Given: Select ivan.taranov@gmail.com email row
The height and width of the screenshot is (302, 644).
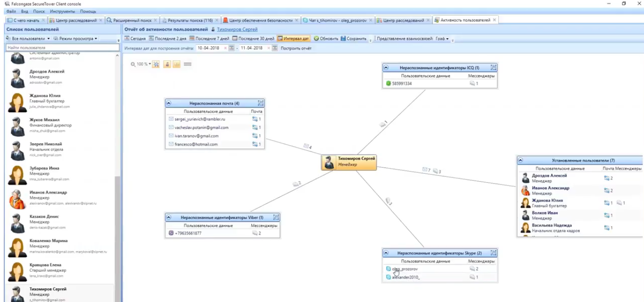Looking at the screenshot, I should (215, 136).
